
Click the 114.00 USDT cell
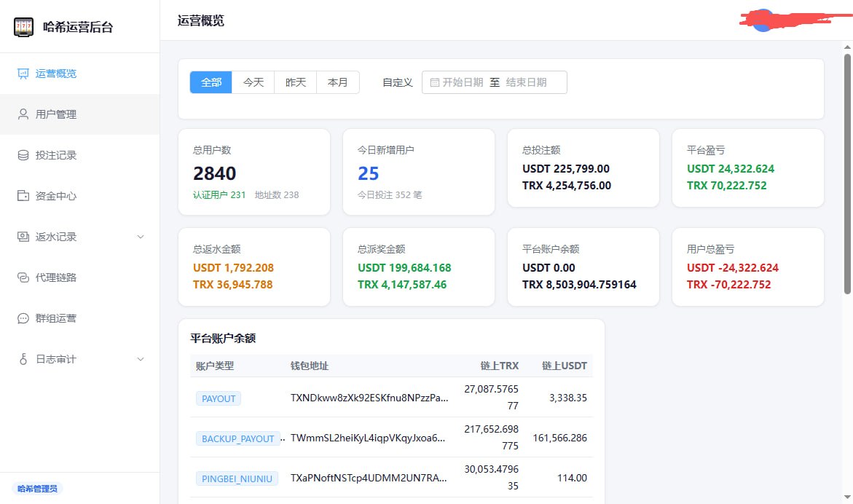pos(572,478)
